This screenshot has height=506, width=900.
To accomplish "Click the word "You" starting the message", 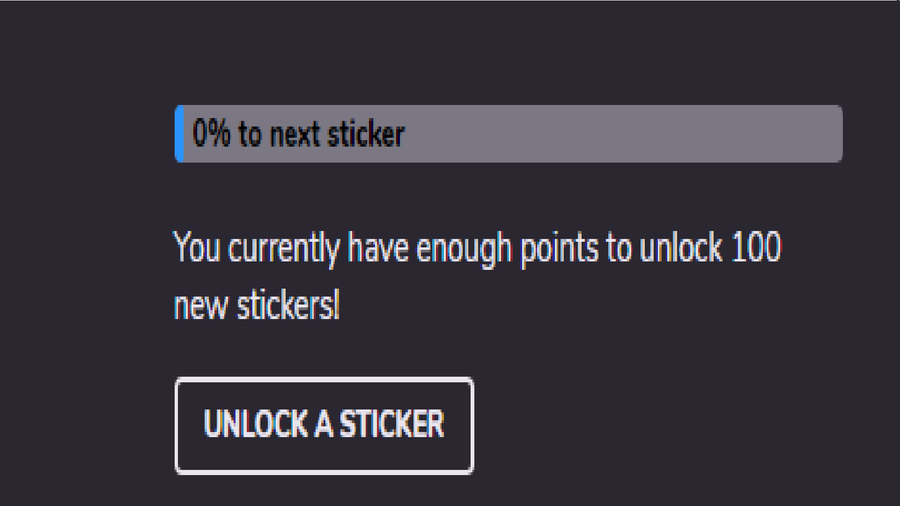I will (197, 248).
